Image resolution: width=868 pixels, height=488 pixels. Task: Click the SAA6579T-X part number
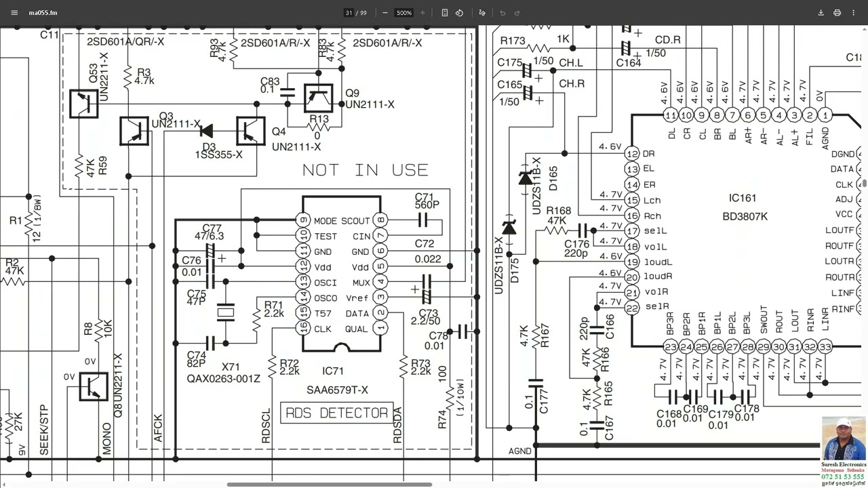pyautogui.click(x=337, y=390)
